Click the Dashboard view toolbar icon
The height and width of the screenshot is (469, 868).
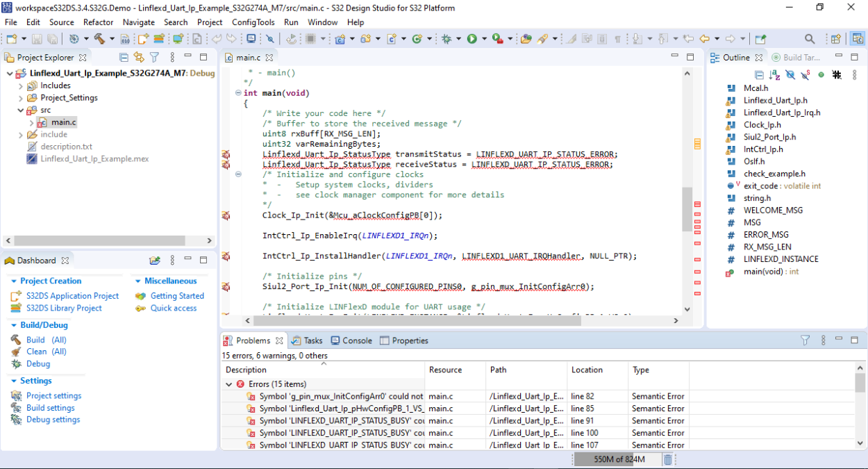155,261
